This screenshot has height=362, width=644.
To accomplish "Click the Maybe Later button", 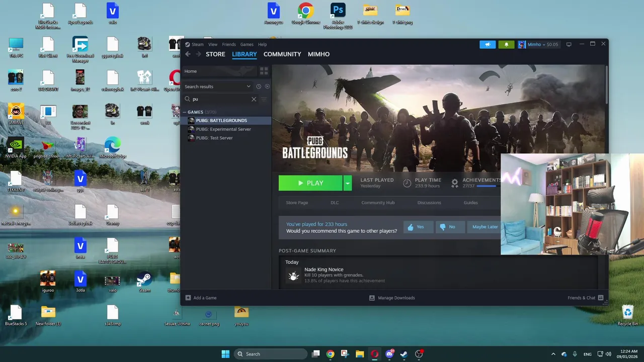I will click(484, 227).
